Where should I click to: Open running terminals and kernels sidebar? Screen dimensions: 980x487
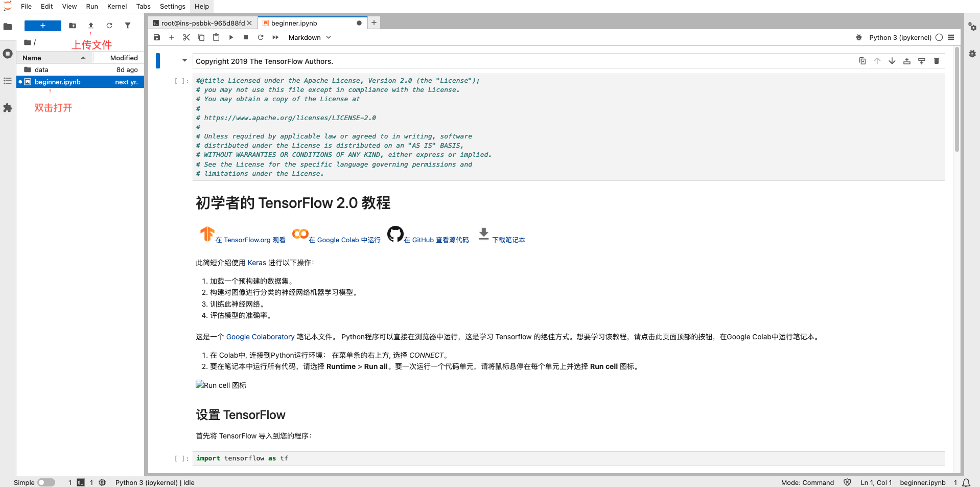pyautogui.click(x=8, y=54)
